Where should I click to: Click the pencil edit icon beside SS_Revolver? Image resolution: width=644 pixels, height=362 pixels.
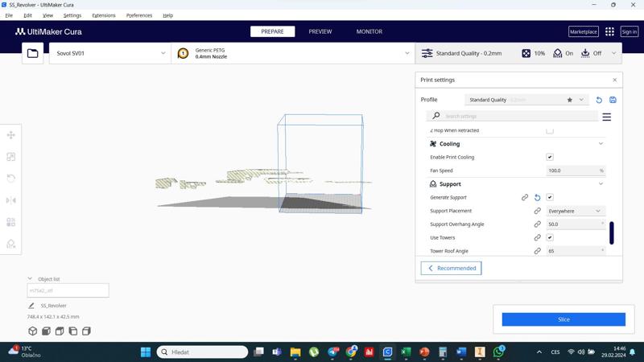(x=31, y=306)
